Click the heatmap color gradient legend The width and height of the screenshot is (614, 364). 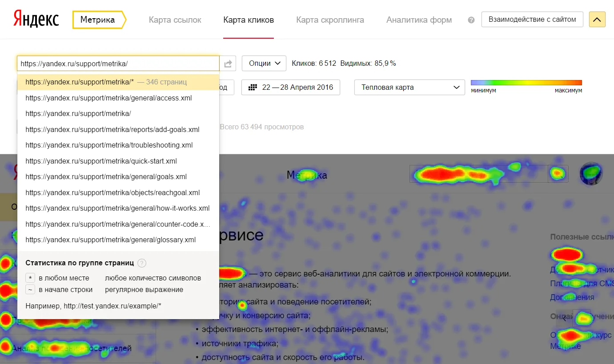526,83
